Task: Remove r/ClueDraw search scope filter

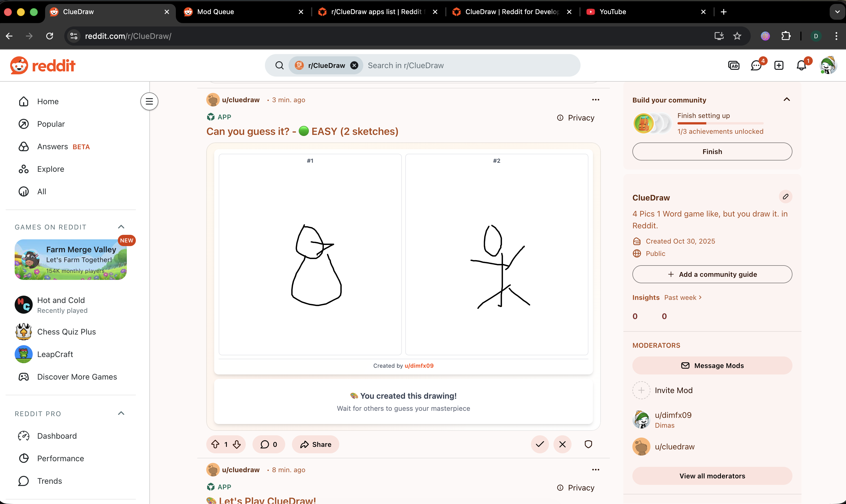Action: click(354, 65)
